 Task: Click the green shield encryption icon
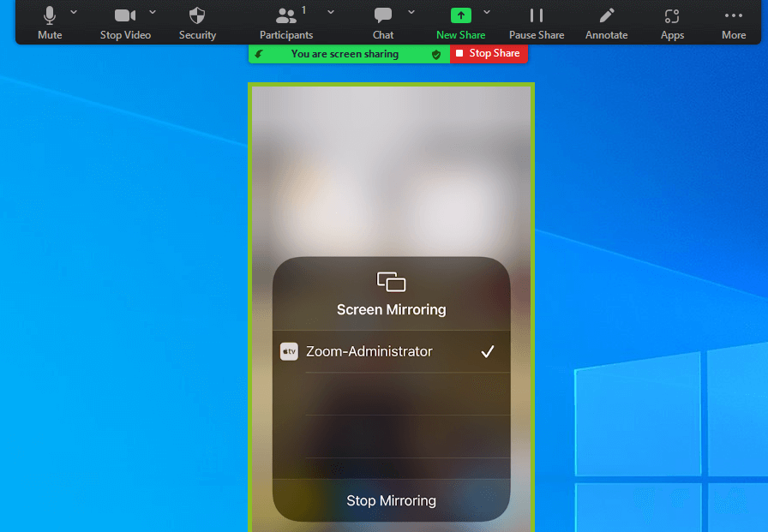pos(436,54)
